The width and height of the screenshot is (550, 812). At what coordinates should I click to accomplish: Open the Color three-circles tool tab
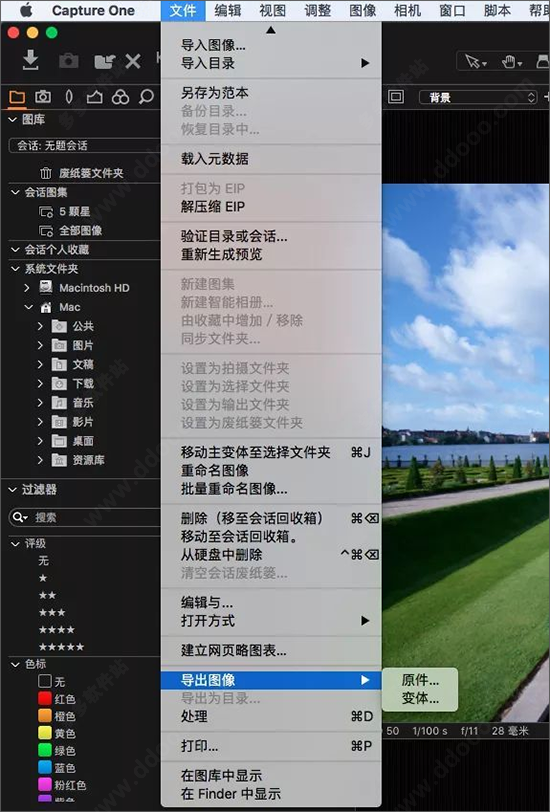[x=120, y=97]
